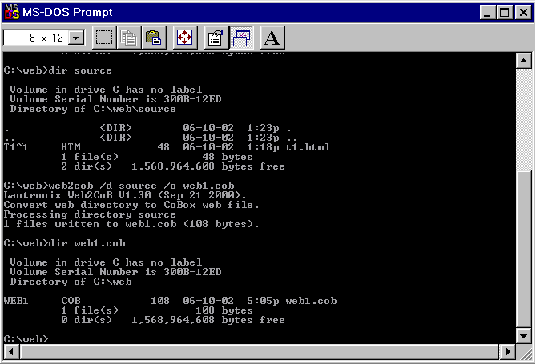Toggle the Background toolbar button
The image size is (535, 364).
(241, 38)
